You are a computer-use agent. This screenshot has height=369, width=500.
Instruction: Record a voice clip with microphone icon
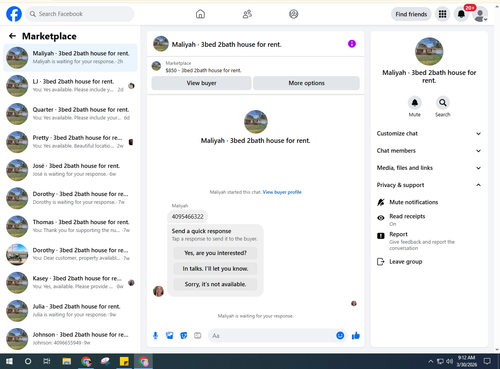tap(155, 336)
